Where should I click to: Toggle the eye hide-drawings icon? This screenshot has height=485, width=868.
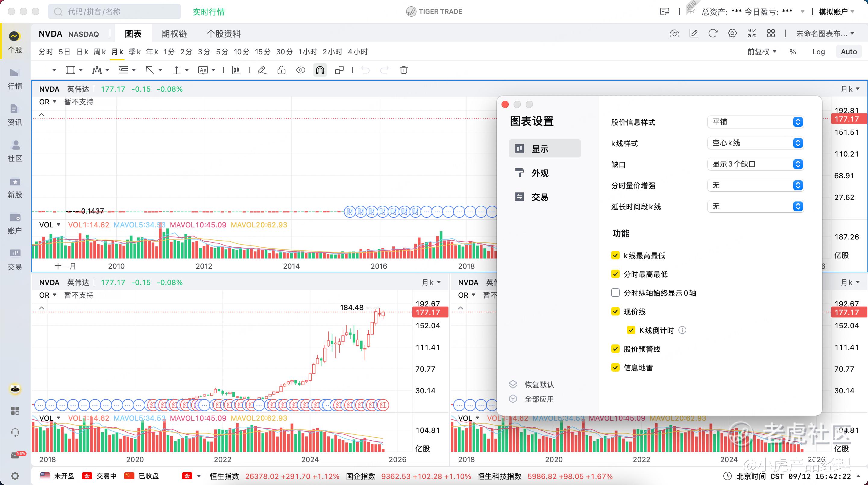coord(300,70)
